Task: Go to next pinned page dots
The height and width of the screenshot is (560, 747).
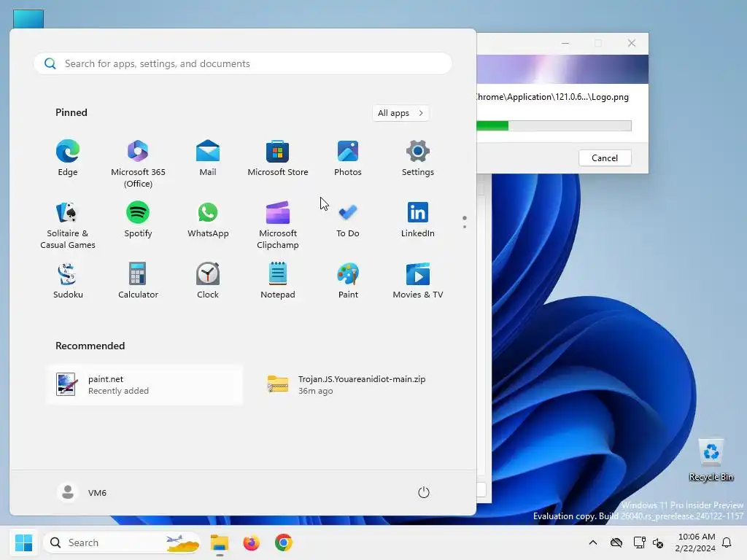Action: tap(465, 222)
